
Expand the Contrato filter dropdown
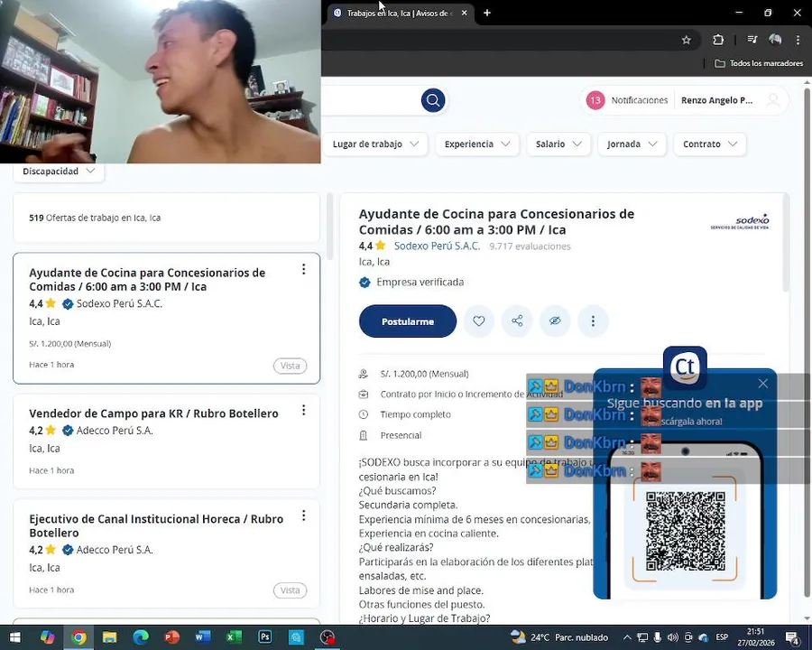coord(709,144)
